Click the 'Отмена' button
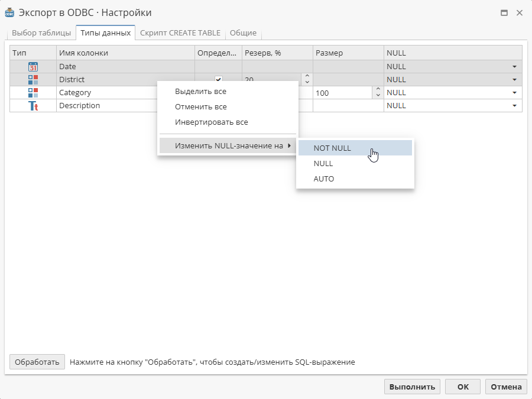The width and height of the screenshot is (532, 399). point(506,387)
